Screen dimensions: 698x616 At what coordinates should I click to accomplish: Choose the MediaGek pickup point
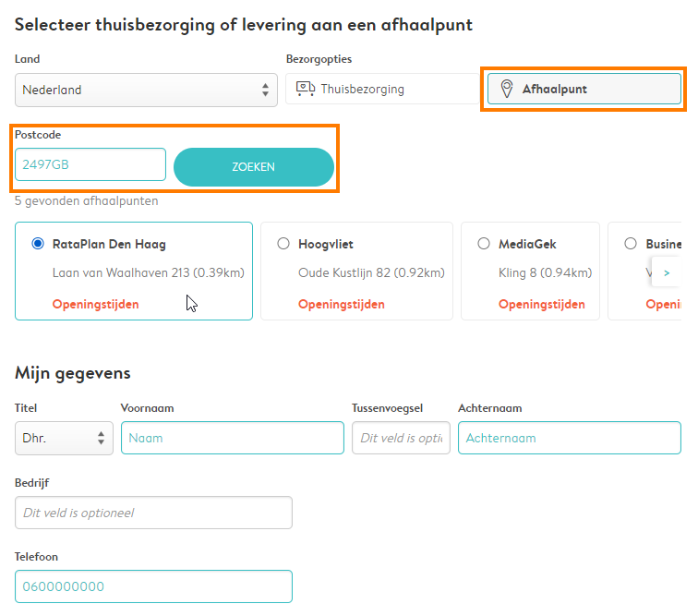(484, 244)
